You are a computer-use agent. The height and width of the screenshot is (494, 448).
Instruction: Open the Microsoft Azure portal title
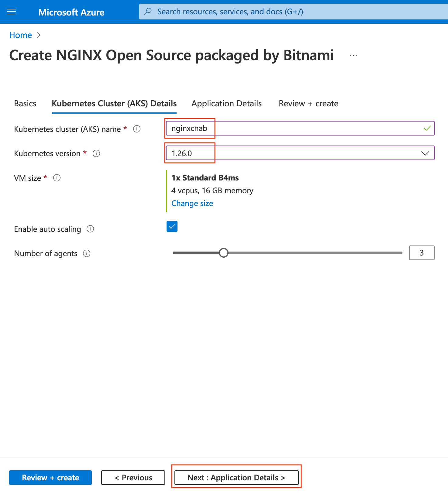pyautogui.click(x=71, y=12)
